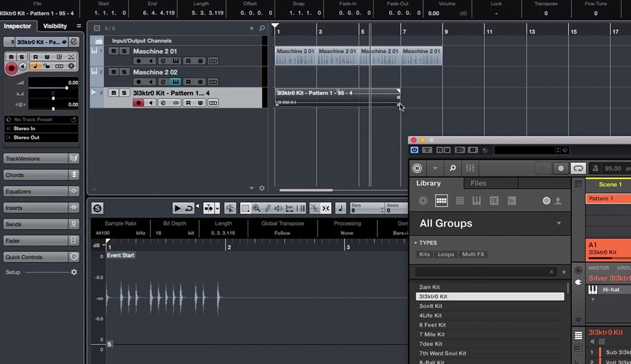
Task: Mute the Maschine 2 02 track
Action: (x=113, y=72)
